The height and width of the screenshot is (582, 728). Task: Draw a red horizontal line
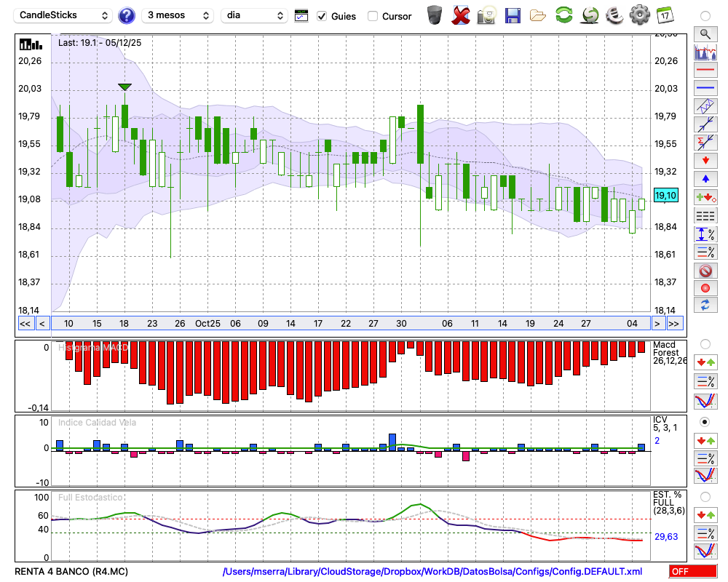coord(705,71)
